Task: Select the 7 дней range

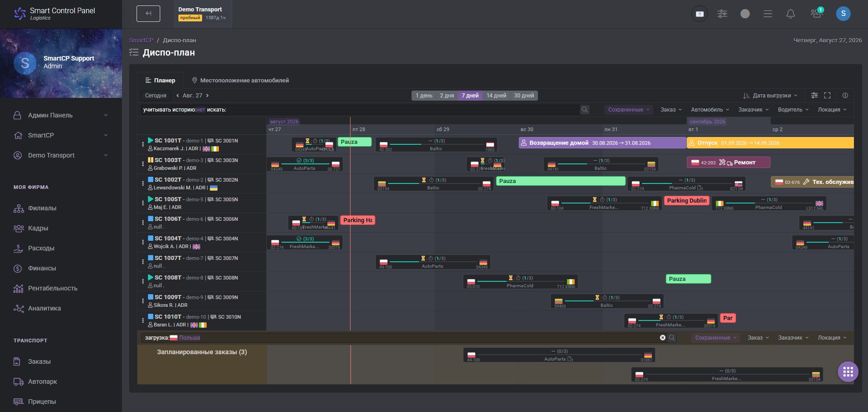Action: coord(470,96)
